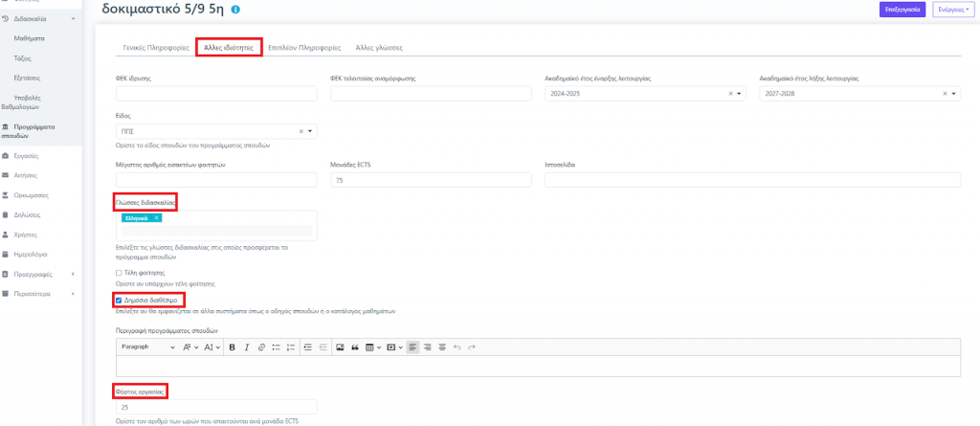Screen dimensions: 980x426
Task: Click the Bold formatting icon
Action: click(232, 347)
